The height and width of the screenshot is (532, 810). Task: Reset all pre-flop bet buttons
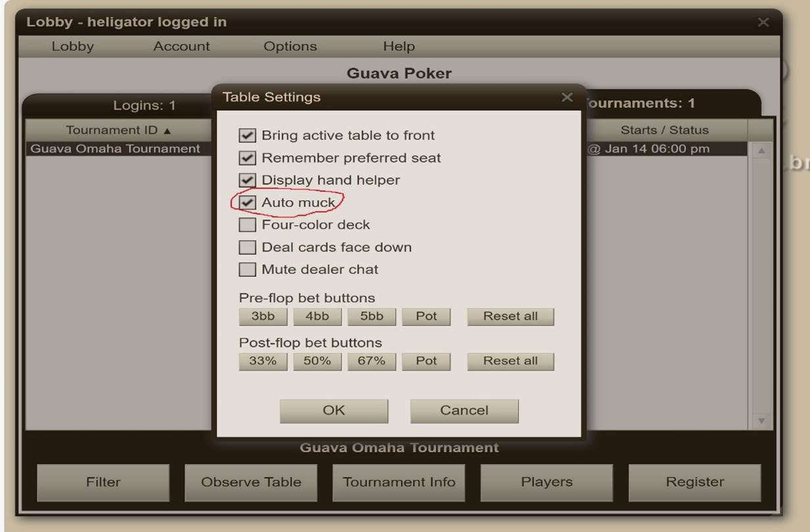510,316
